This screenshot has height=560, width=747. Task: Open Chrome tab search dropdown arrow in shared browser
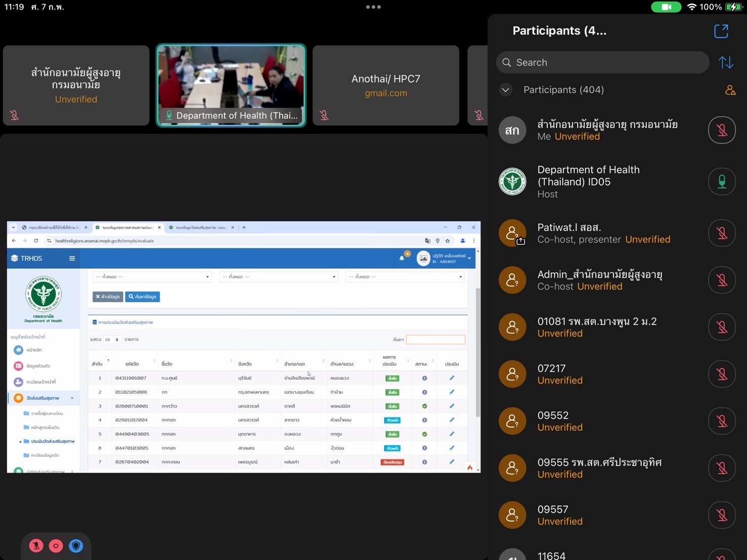coord(13,227)
